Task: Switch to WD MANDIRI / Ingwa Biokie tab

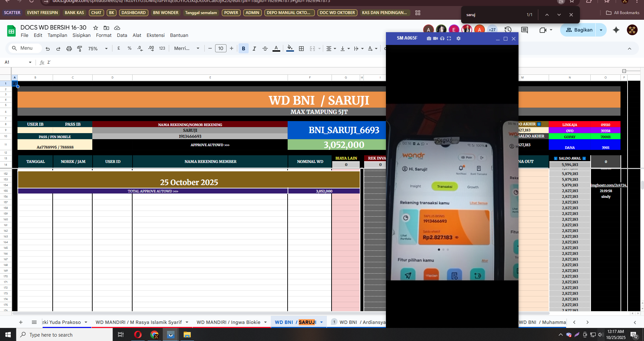Action: 229,322
